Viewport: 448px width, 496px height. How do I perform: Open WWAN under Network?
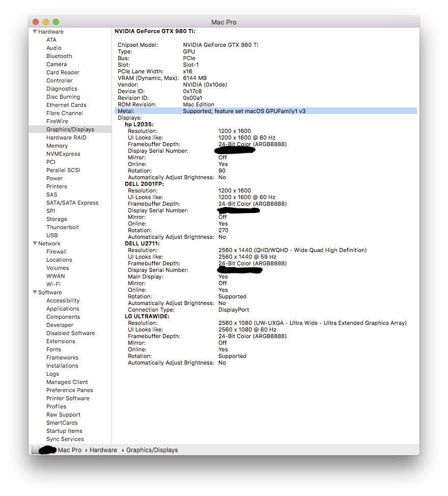55,276
